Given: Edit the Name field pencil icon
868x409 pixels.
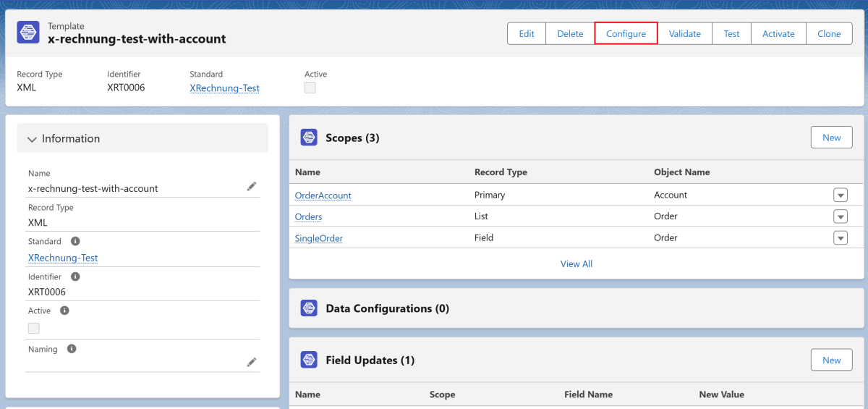Looking at the screenshot, I should pos(251,187).
